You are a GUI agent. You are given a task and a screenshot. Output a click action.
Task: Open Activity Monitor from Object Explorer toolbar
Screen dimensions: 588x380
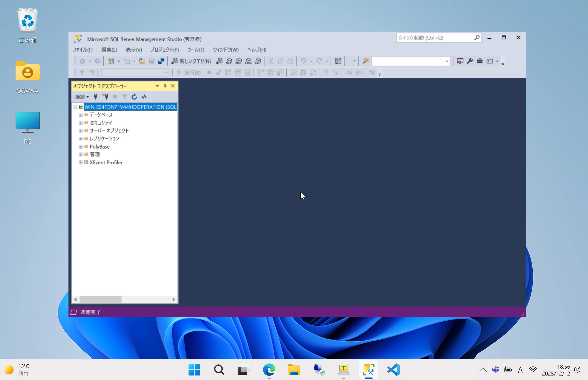[144, 97]
